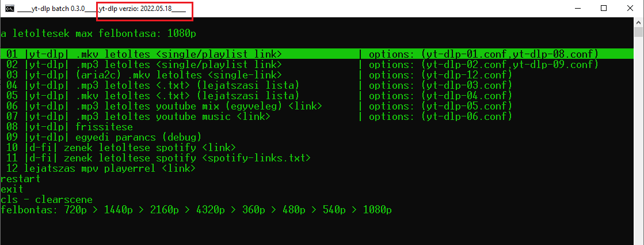The image size is (644, 245).
Task: Click the scrollbar up arrow
Action: click(x=639, y=21)
